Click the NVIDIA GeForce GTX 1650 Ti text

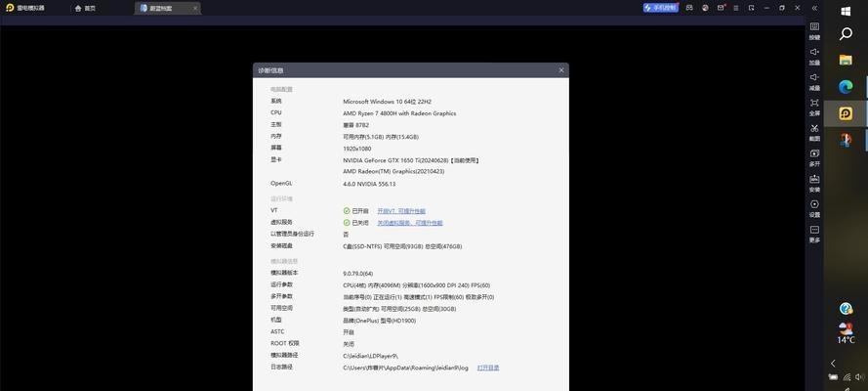(411, 160)
